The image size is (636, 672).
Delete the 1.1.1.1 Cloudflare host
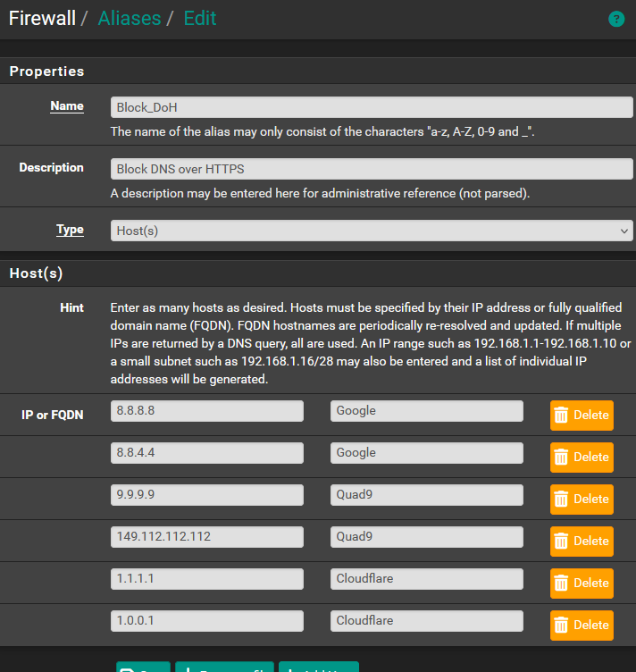582,583
